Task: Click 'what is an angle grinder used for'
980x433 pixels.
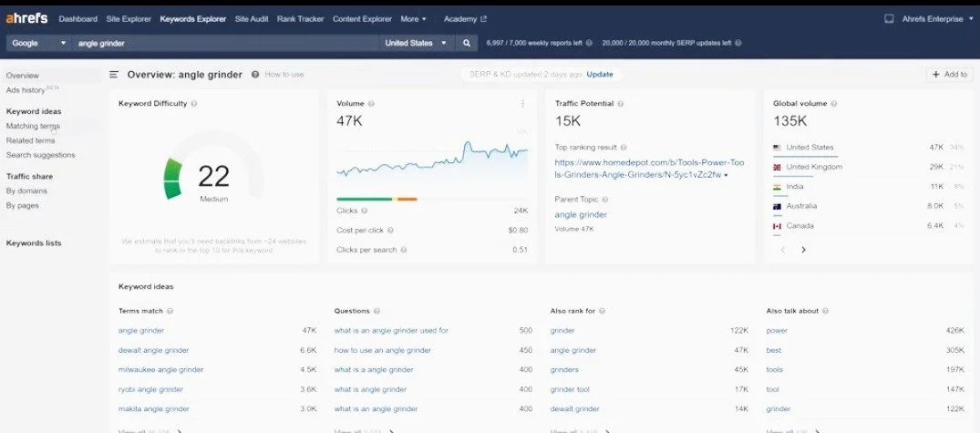Action: coord(391,331)
